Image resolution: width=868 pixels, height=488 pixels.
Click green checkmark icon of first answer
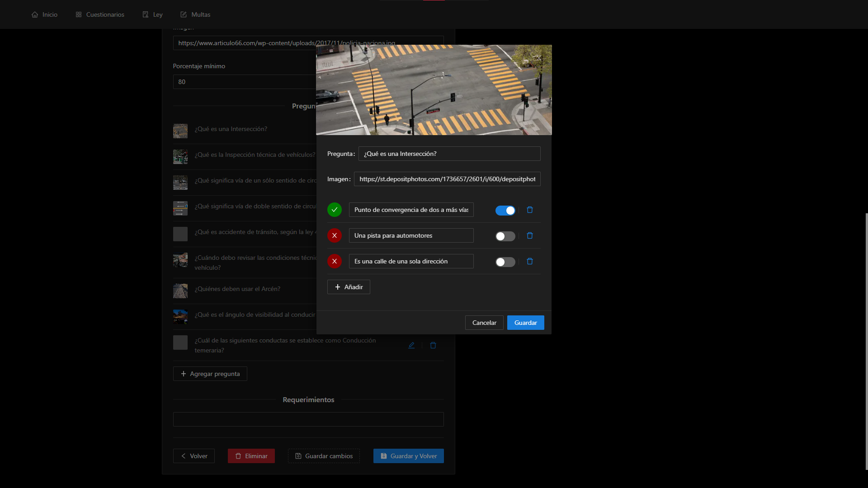point(335,210)
